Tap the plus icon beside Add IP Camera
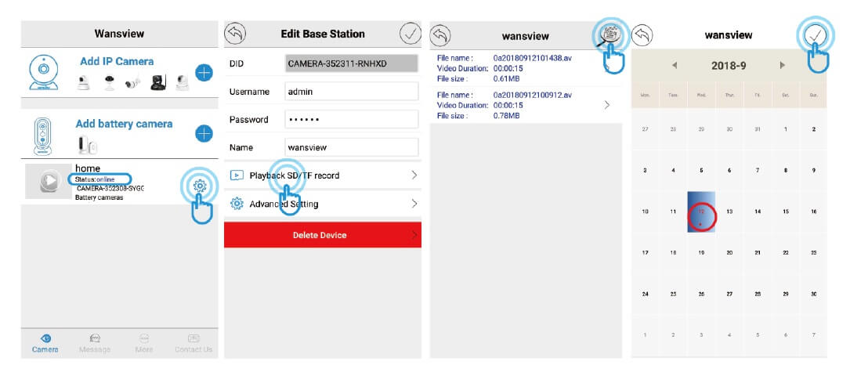 click(x=204, y=73)
